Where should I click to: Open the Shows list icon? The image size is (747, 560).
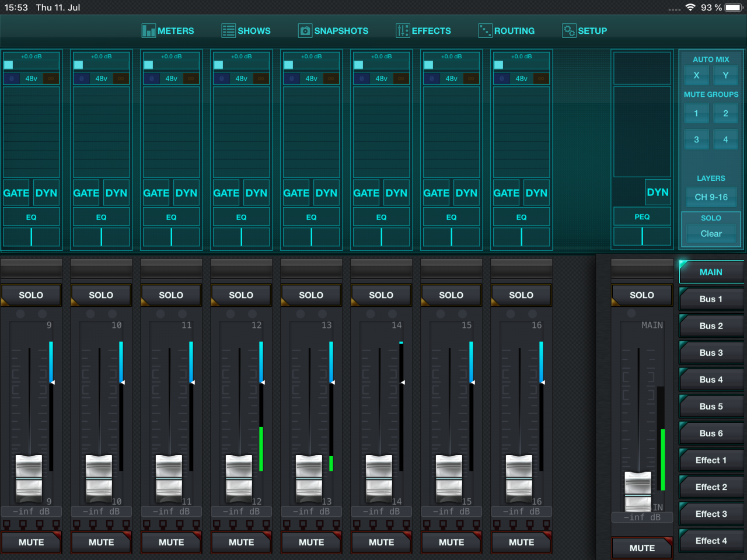(x=228, y=31)
